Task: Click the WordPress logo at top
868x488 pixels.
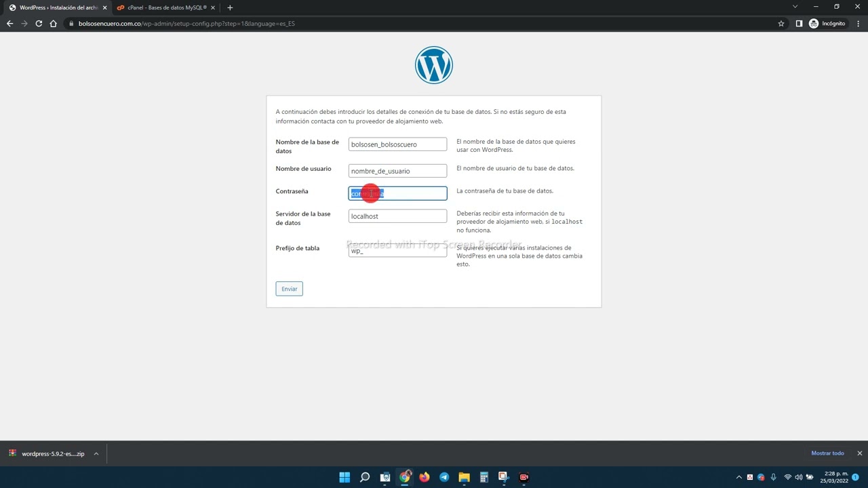Action: (x=434, y=65)
